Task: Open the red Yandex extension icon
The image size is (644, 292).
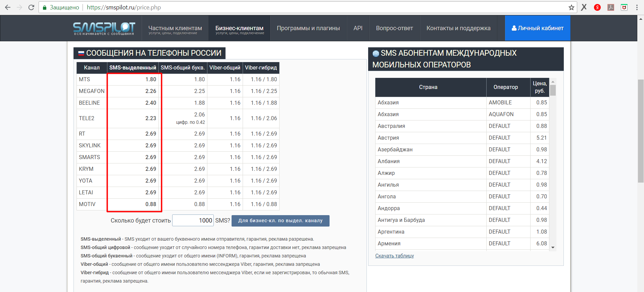Action: (597, 7)
